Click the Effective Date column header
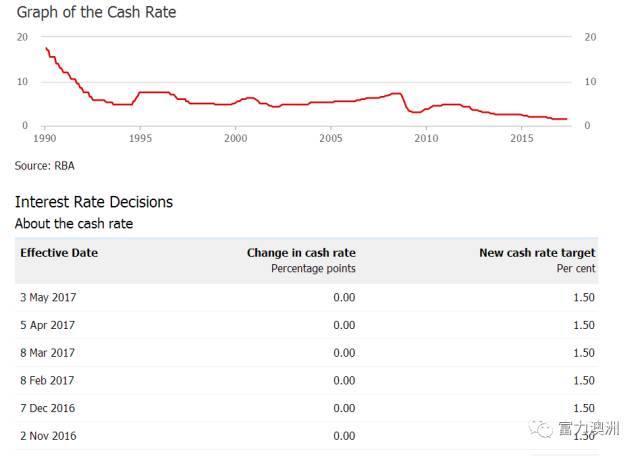 (x=59, y=253)
